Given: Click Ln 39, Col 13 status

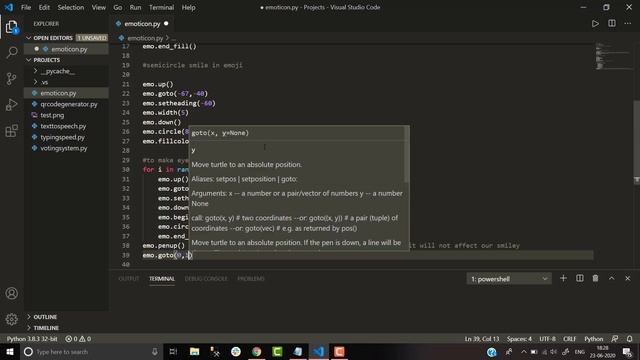Looking at the screenshot, I should [x=482, y=339].
